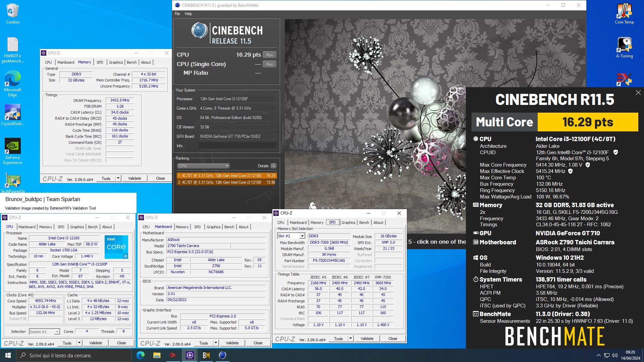The width and height of the screenshot is (644, 362).
Task: Open the TechPowerUp desktop shortcut
Action: click(x=12, y=183)
